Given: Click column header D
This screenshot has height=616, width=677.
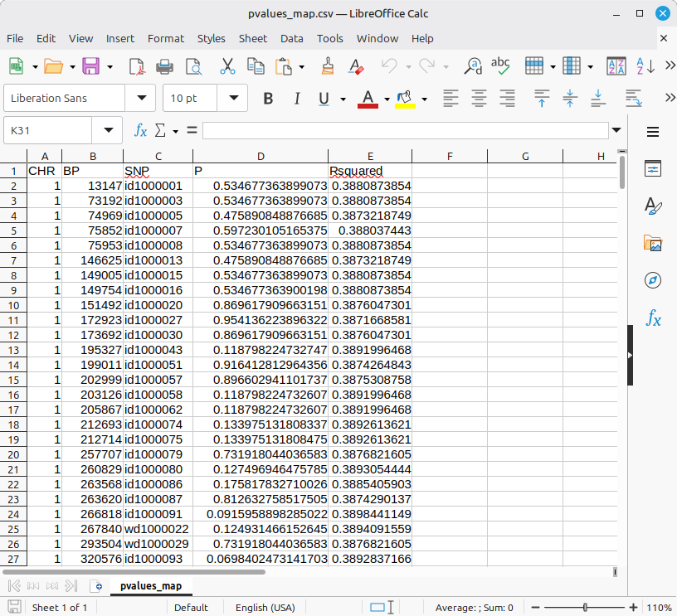Looking at the screenshot, I should (261, 157).
